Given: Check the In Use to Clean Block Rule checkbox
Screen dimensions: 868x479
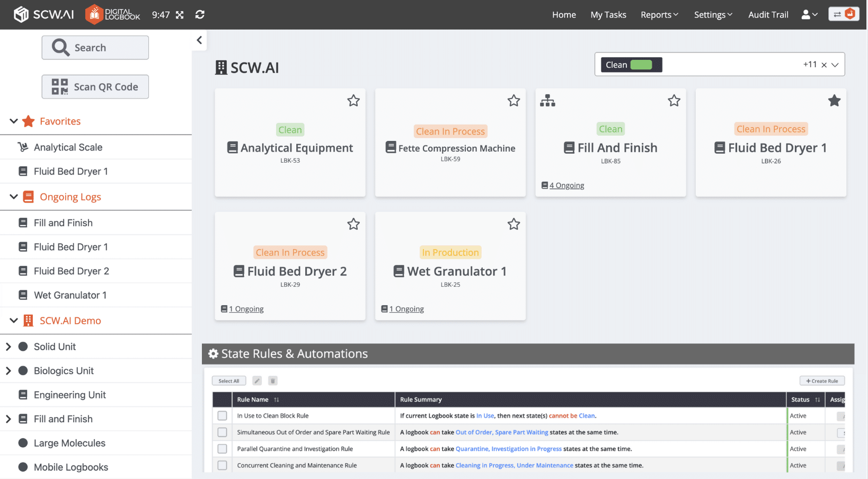Looking at the screenshot, I should pos(222,416).
